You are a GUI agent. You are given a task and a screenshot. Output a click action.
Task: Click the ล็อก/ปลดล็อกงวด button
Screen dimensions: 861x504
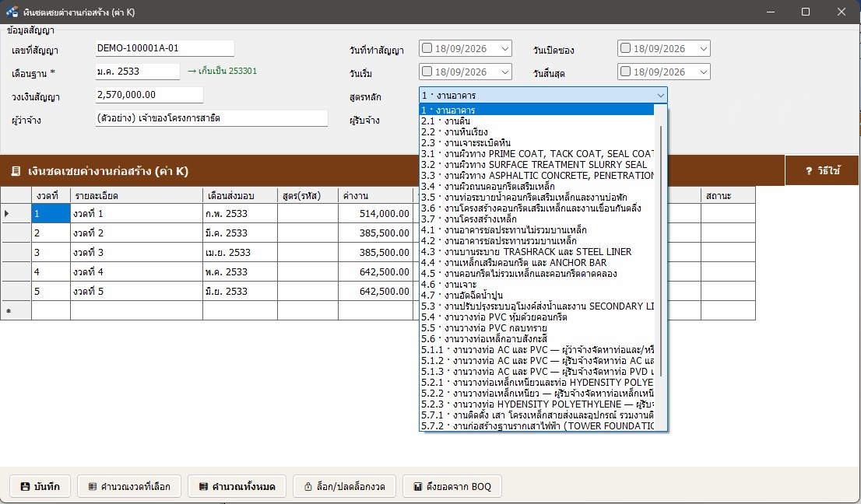tap(344, 486)
